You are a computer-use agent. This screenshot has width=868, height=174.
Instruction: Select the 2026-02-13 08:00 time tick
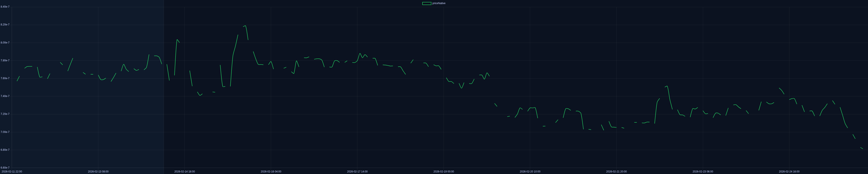(x=98, y=172)
